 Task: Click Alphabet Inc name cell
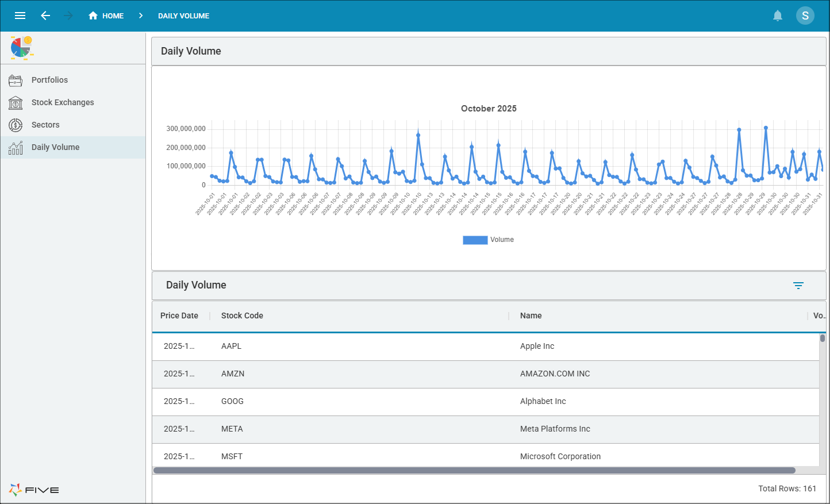(543, 401)
